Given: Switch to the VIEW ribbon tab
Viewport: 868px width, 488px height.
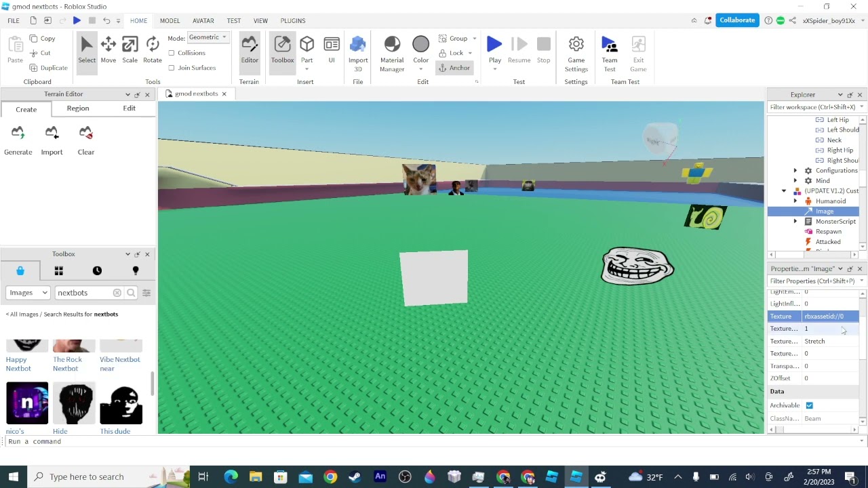Looking at the screenshot, I should point(260,20).
